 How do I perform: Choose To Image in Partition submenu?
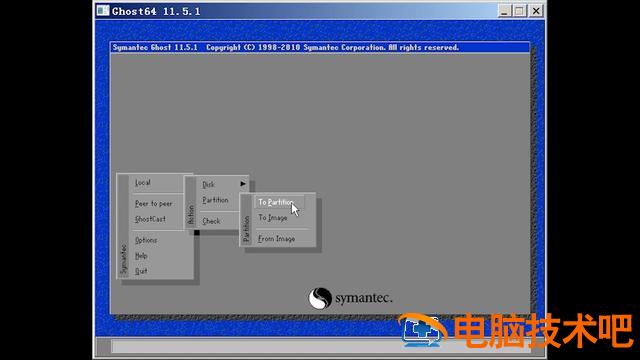coord(272,218)
